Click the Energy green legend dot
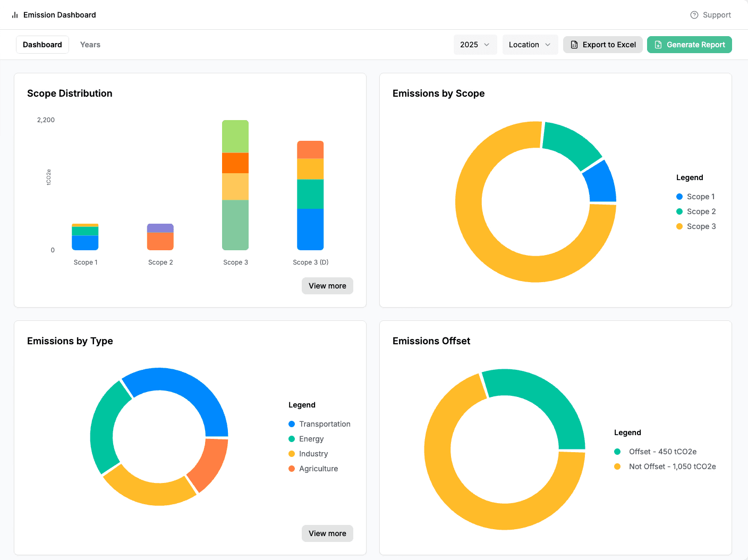 click(x=292, y=439)
